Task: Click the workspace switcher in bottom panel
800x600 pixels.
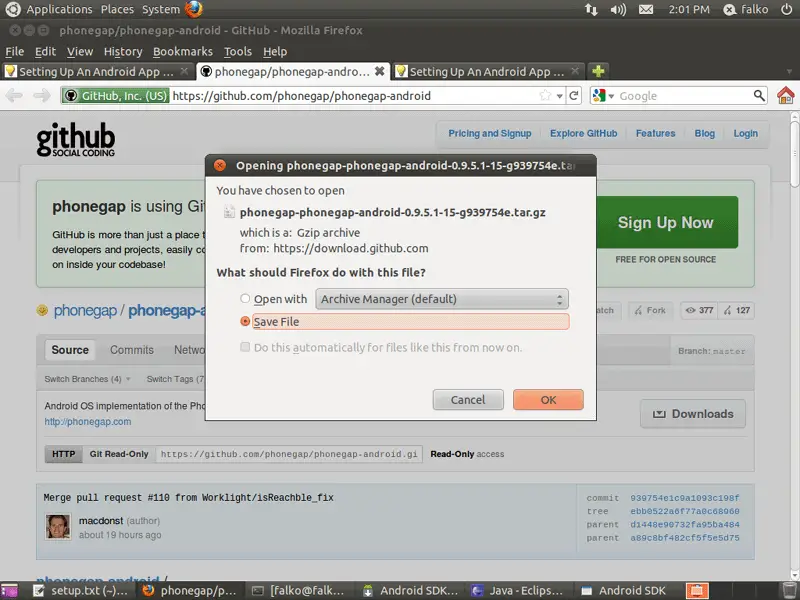Action: pos(696,591)
